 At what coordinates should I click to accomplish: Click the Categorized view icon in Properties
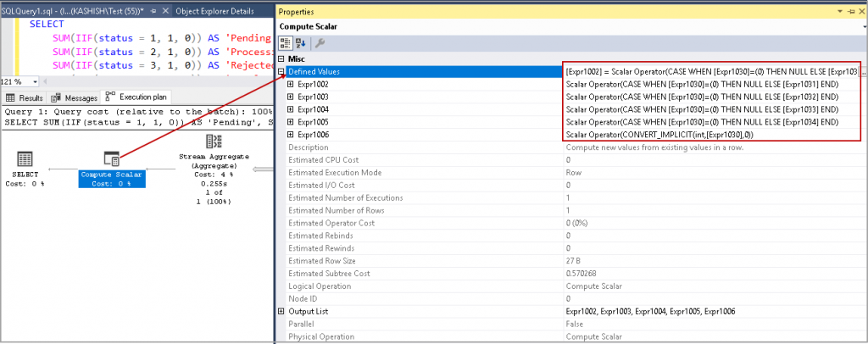coord(286,42)
